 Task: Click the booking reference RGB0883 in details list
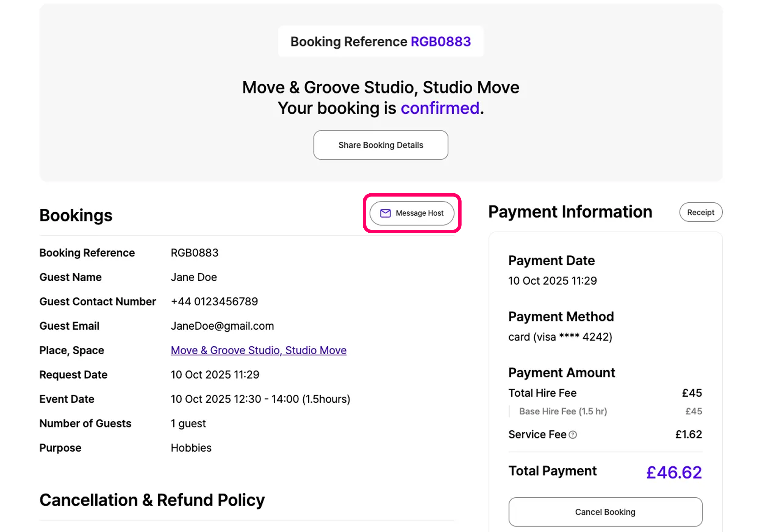coord(194,253)
